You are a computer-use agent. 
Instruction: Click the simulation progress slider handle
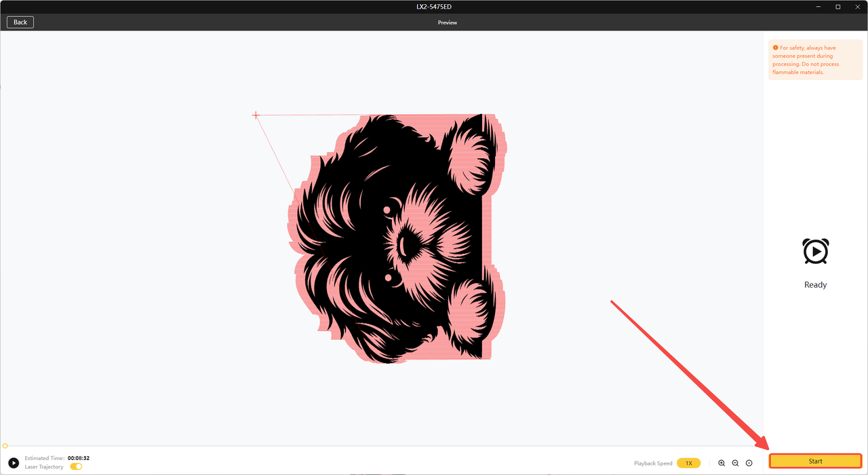[5, 446]
